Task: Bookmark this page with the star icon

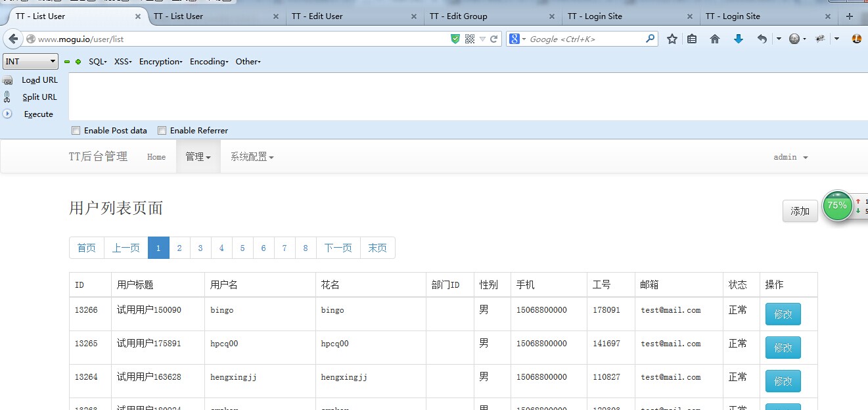Action: pos(672,39)
